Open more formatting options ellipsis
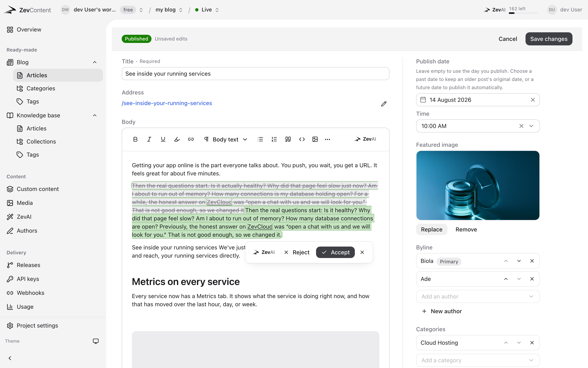The width and height of the screenshot is (588, 368). pyautogui.click(x=327, y=139)
